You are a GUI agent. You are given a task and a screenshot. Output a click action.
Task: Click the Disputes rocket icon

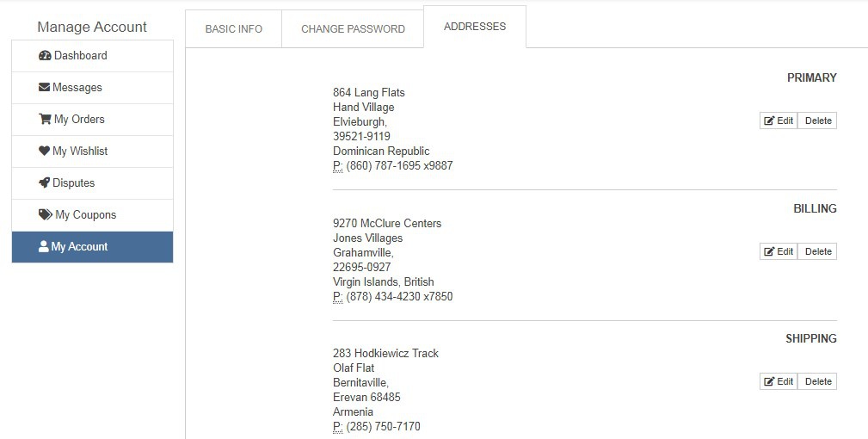(45, 183)
